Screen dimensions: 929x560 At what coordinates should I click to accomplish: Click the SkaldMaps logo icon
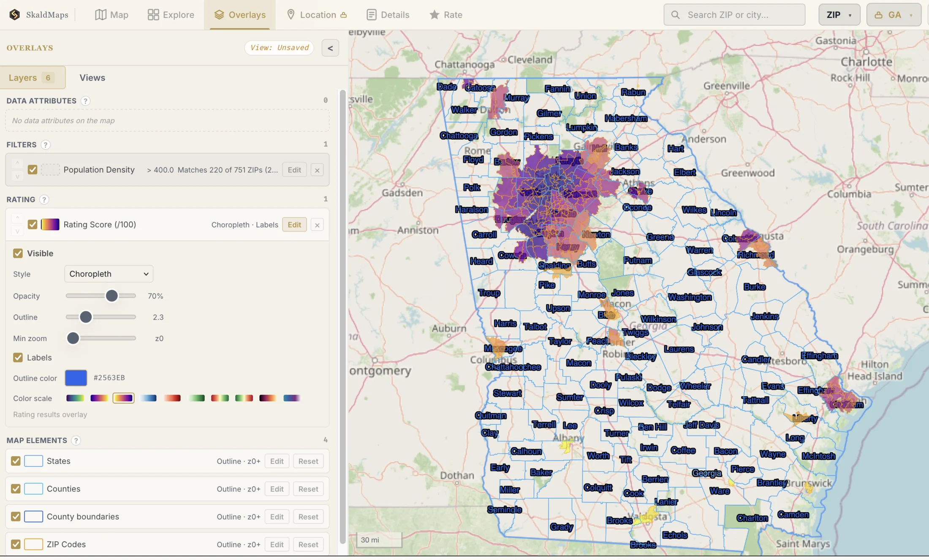pyautogui.click(x=15, y=14)
